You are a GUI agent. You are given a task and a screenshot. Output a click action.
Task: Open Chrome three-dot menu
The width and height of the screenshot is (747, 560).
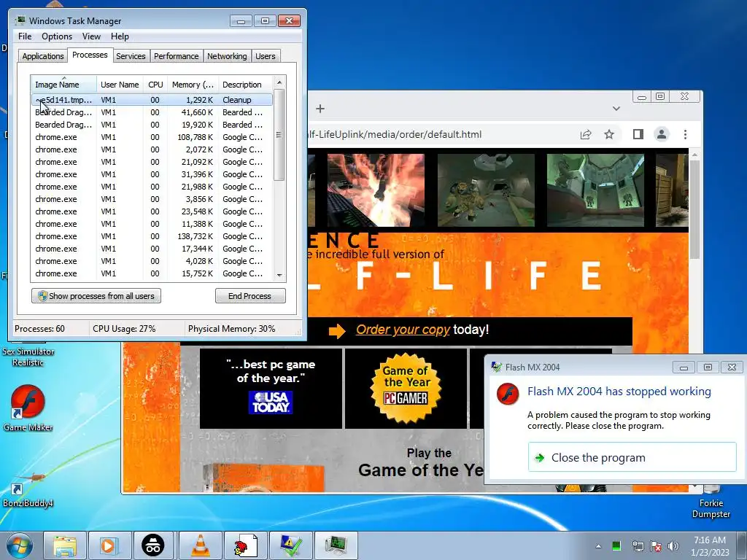click(685, 134)
